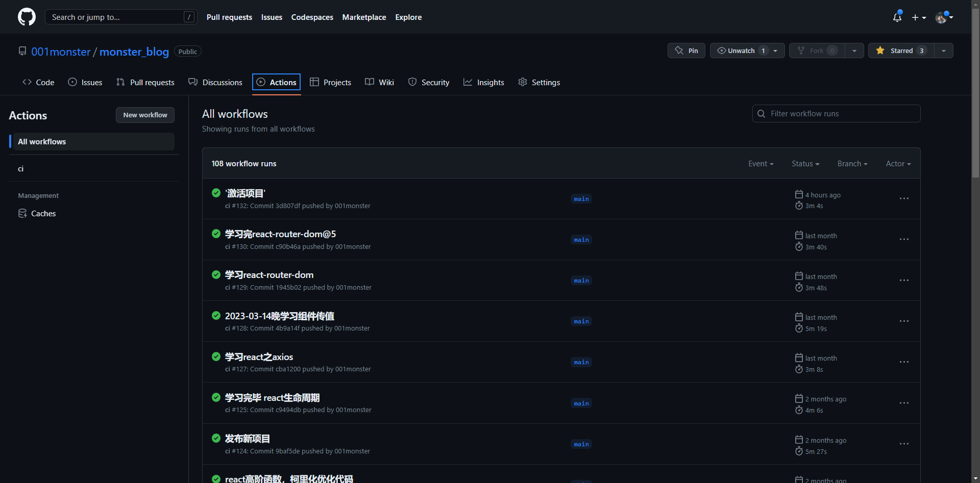This screenshot has width=980, height=483.
Task: Click the magnifier icon in filter box
Action: [761, 114]
